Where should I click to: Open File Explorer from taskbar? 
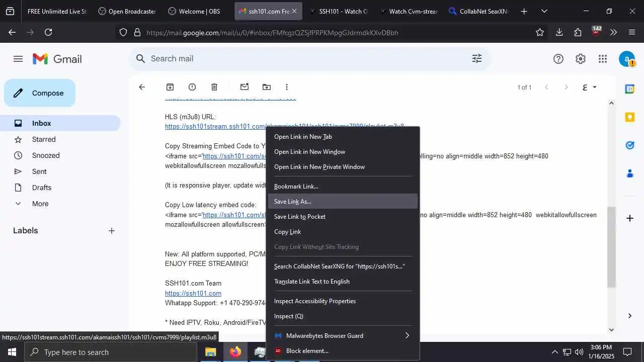pyautogui.click(x=210, y=352)
